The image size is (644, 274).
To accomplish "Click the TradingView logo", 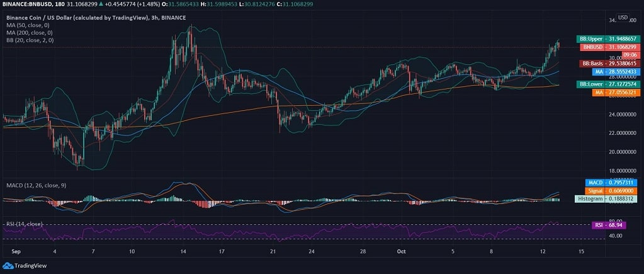I will (x=25, y=266).
